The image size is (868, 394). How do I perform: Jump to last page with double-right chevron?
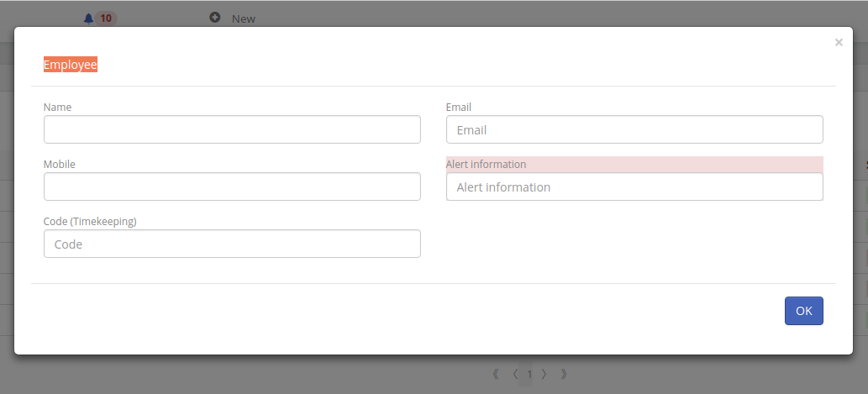click(564, 374)
